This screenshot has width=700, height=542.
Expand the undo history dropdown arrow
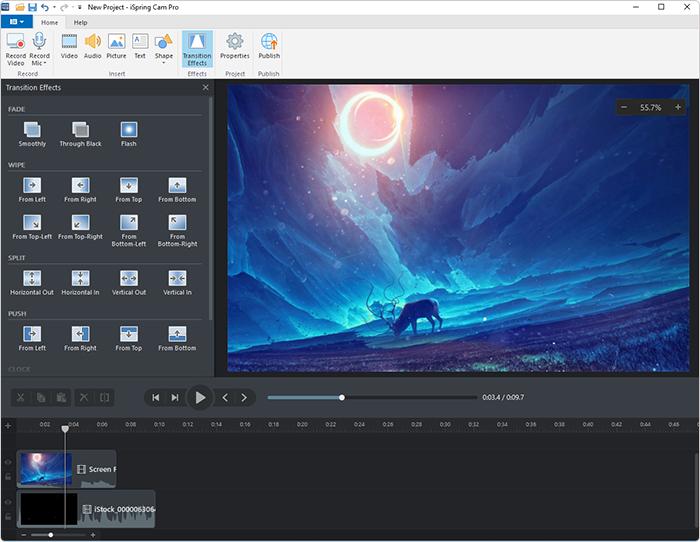[x=54, y=7]
